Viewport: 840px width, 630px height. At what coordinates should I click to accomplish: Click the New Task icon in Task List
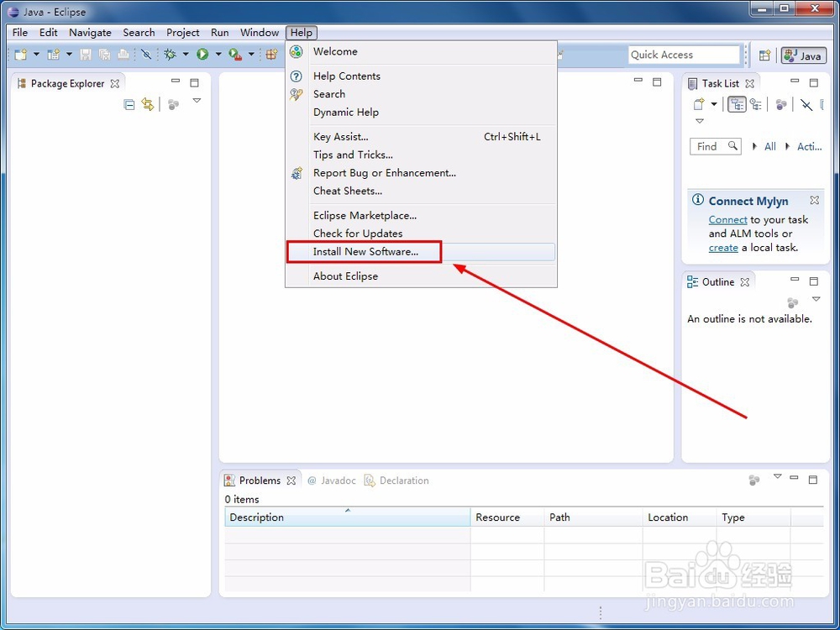pyautogui.click(x=699, y=104)
